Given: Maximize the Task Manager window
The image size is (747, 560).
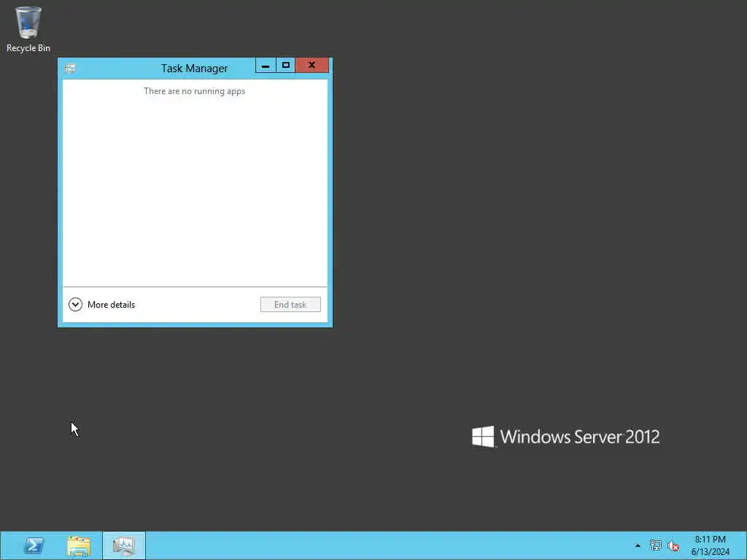Looking at the screenshot, I should tap(285, 65).
